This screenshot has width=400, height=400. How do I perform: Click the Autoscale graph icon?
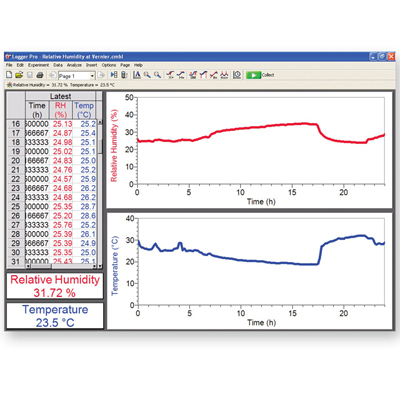click(x=137, y=75)
